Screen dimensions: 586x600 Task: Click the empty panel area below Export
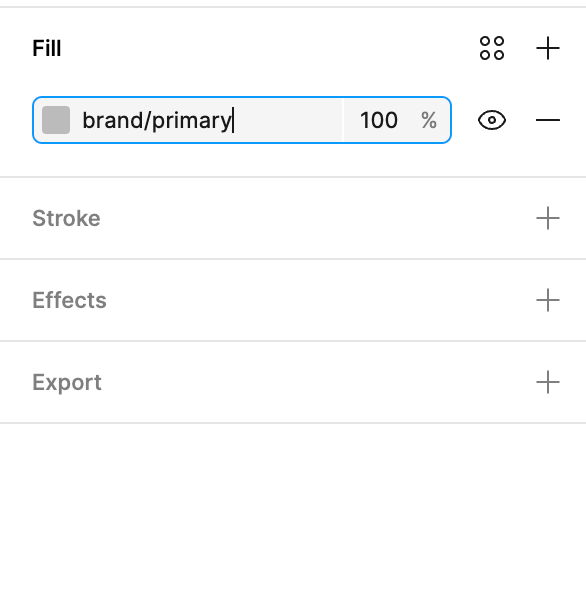[293, 511]
